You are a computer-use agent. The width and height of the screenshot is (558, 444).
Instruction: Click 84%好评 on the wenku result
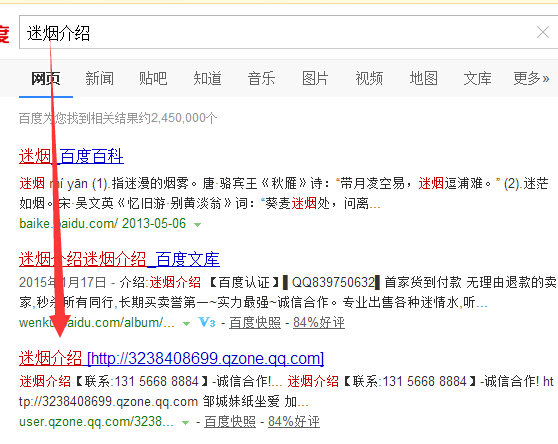pyautogui.click(x=319, y=323)
